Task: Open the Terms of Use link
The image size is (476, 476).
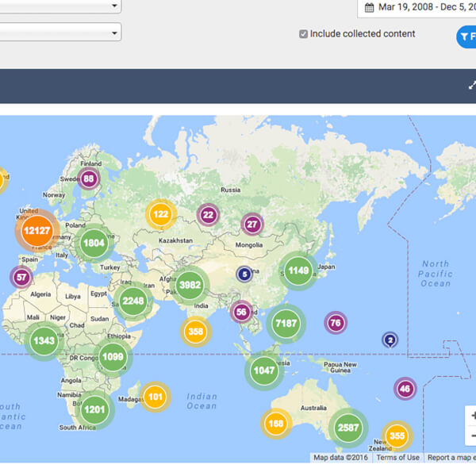Action: coord(397,458)
